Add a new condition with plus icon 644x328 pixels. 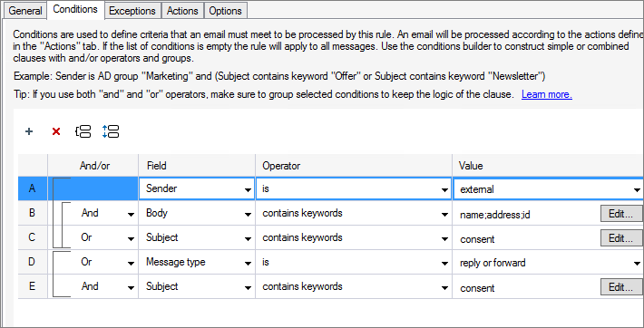[x=29, y=131]
